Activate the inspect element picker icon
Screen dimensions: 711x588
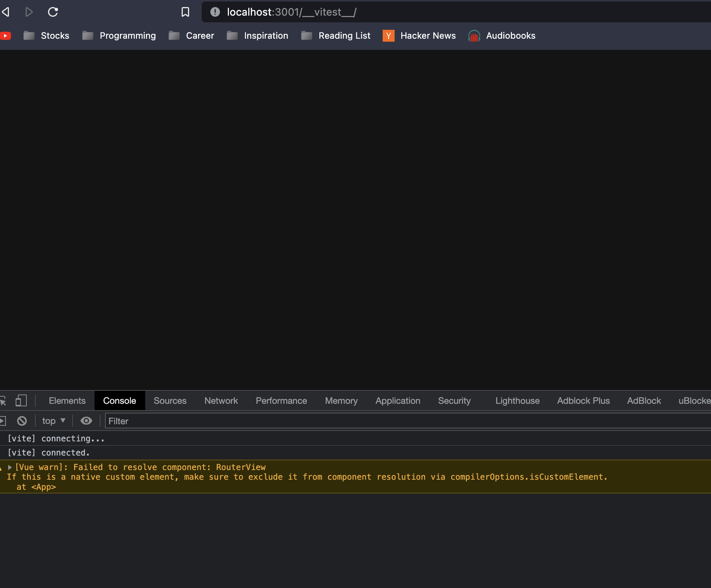click(x=3, y=401)
